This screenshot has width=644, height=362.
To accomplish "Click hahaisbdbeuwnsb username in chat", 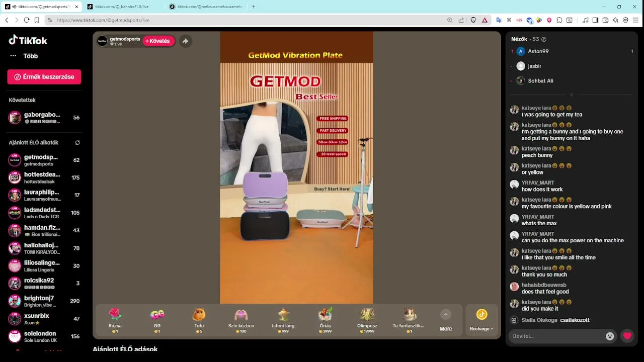I will pos(544,285).
